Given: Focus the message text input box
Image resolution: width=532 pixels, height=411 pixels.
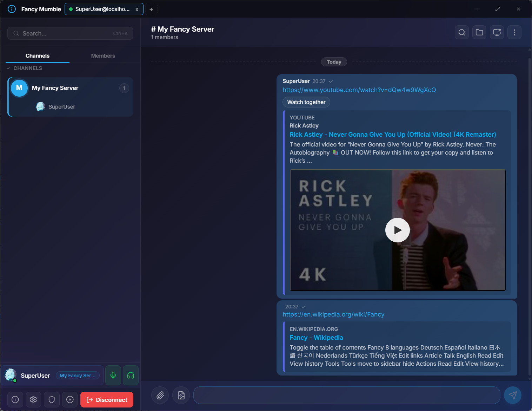Looking at the screenshot, I should [x=347, y=396].
